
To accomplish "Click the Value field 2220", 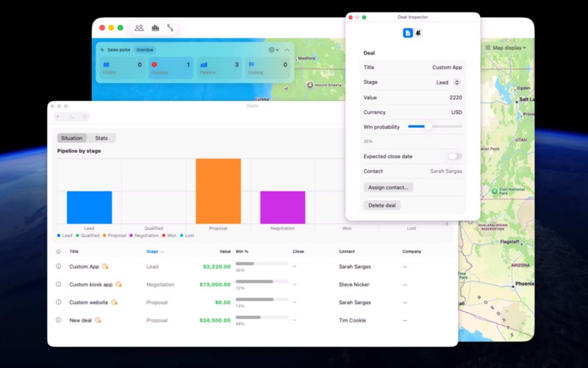I will click(x=456, y=98).
